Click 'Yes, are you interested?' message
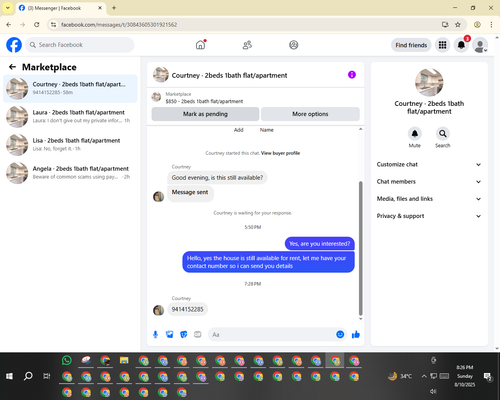Image resolution: width=500 pixels, height=400 pixels. [x=320, y=244]
